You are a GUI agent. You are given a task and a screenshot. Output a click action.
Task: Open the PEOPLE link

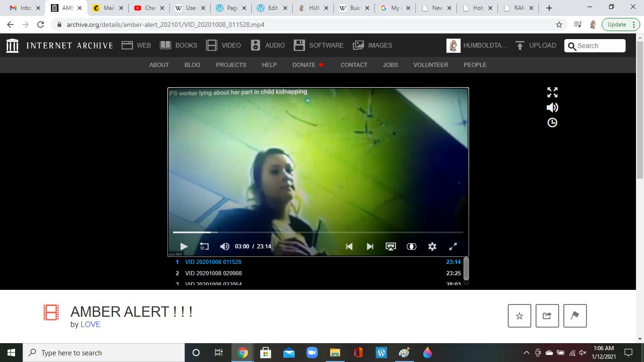click(475, 65)
